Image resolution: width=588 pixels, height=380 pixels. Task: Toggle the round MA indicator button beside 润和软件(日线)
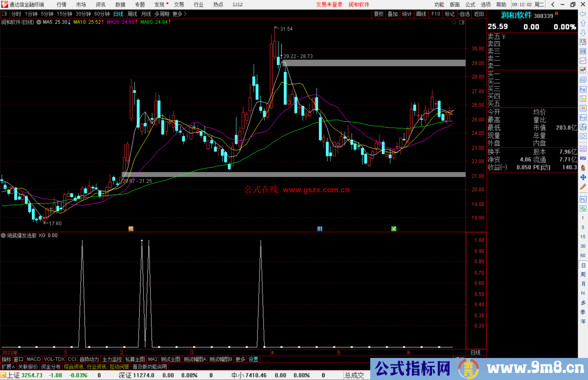[39, 22]
